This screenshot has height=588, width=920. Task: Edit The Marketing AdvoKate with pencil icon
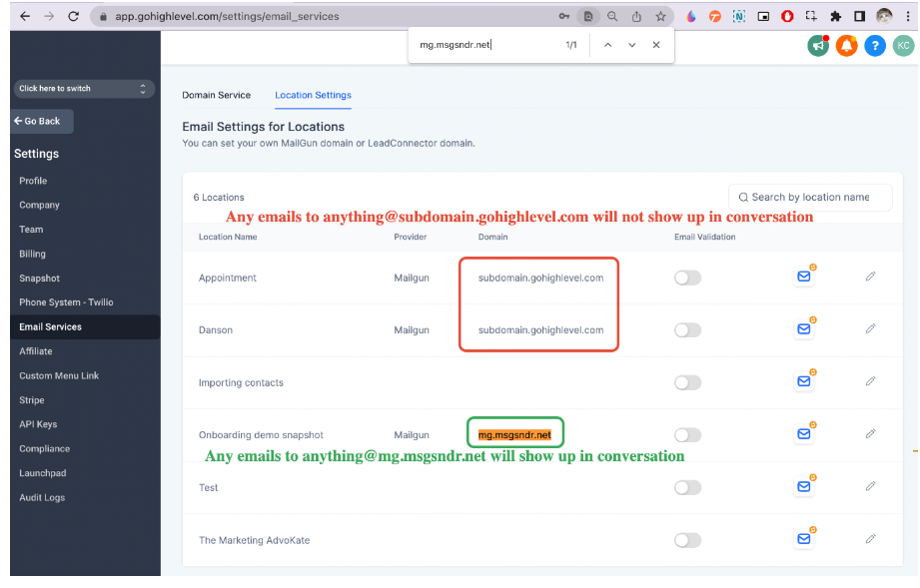click(870, 539)
